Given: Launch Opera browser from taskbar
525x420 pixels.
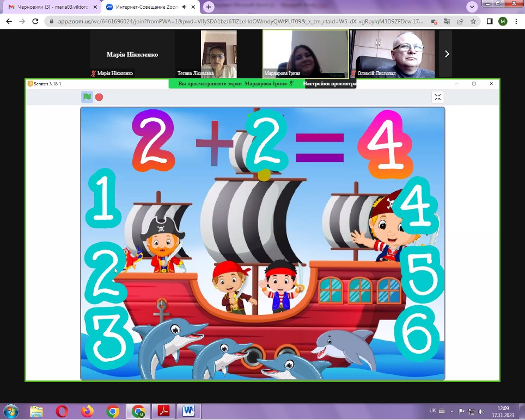Looking at the screenshot, I should click(x=62, y=411).
